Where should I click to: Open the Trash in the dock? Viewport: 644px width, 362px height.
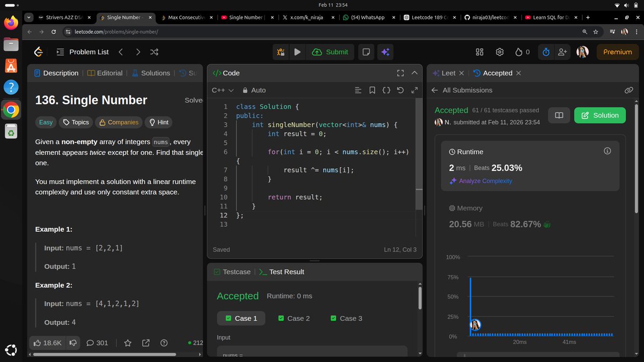11,131
